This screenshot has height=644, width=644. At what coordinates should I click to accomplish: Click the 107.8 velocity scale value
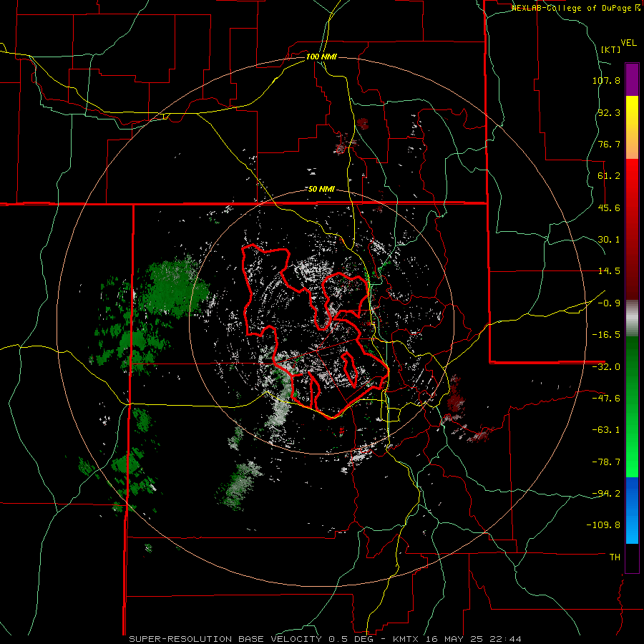[606, 80]
